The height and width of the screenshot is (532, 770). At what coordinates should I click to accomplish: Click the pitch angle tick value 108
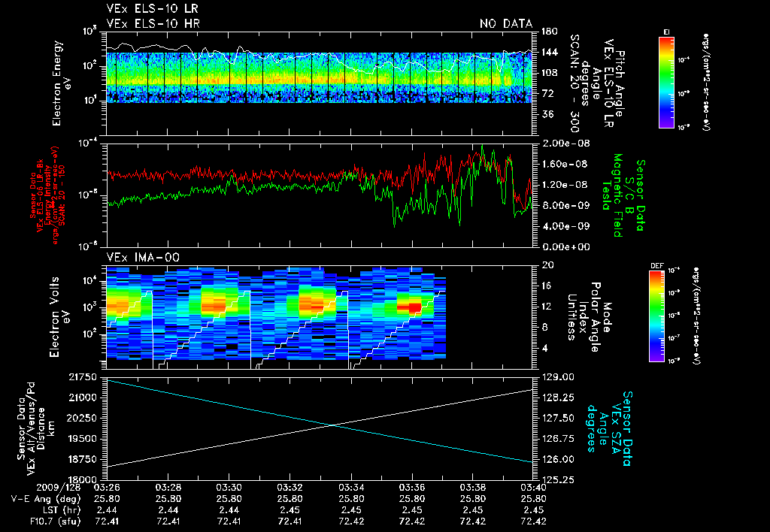pyautogui.click(x=549, y=73)
